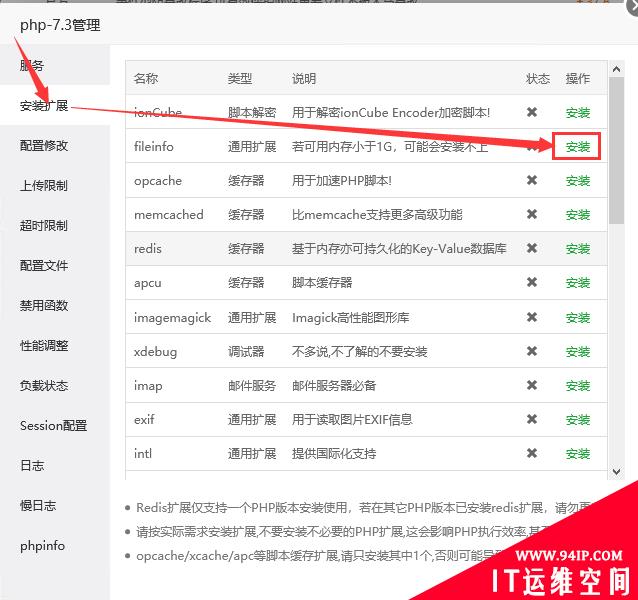Click the ionCube status X icon
Image resolution: width=638 pixels, height=600 pixels.
click(532, 112)
